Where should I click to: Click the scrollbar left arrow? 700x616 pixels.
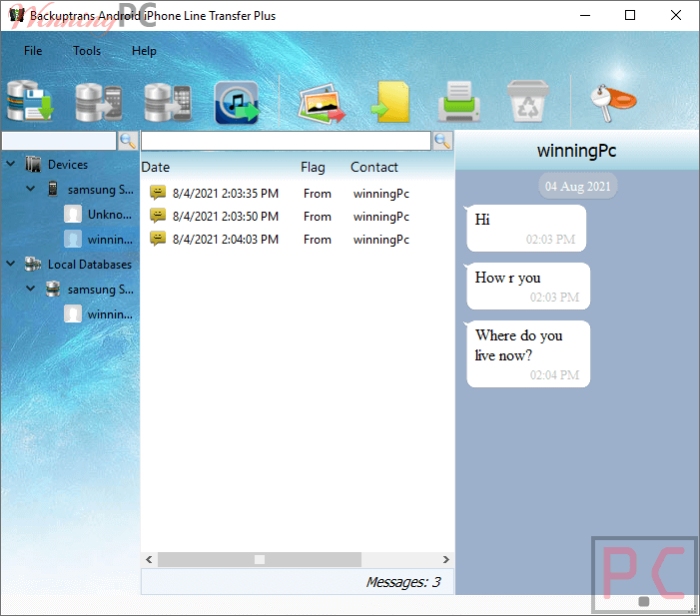[149, 559]
